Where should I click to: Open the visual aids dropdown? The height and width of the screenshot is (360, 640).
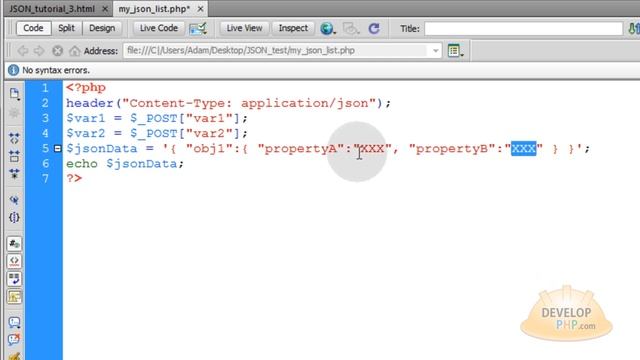(x=351, y=29)
